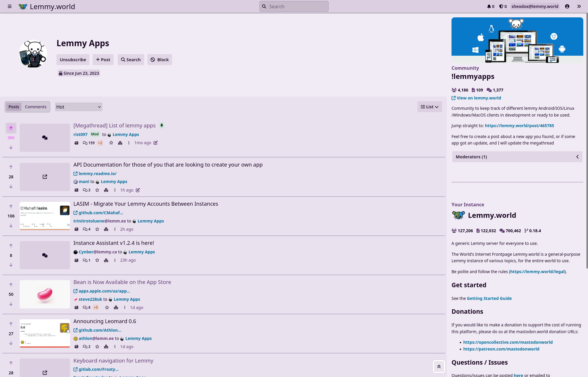Switch to the Comments view
The width and height of the screenshot is (588, 377).
tap(36, 107)
